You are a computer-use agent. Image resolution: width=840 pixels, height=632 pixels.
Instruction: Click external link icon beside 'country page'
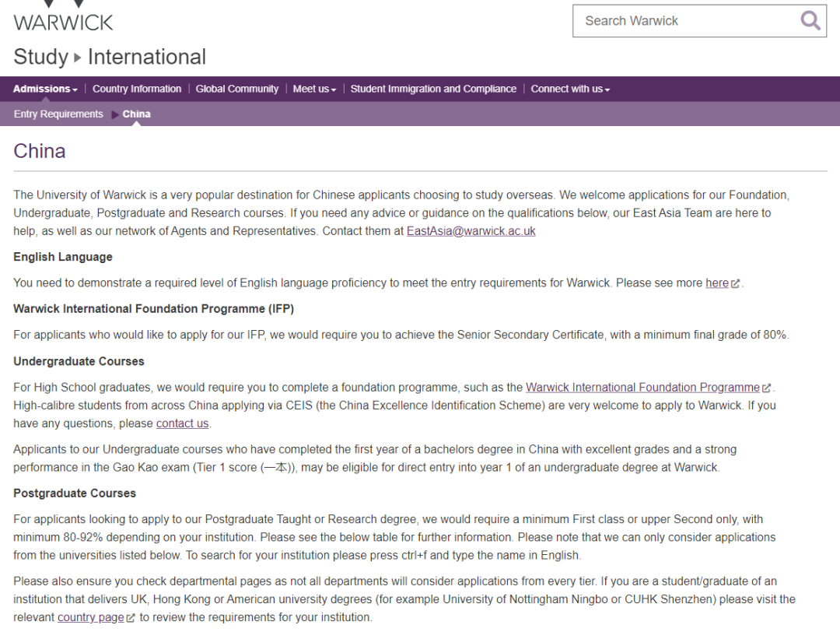pos(131,619)
